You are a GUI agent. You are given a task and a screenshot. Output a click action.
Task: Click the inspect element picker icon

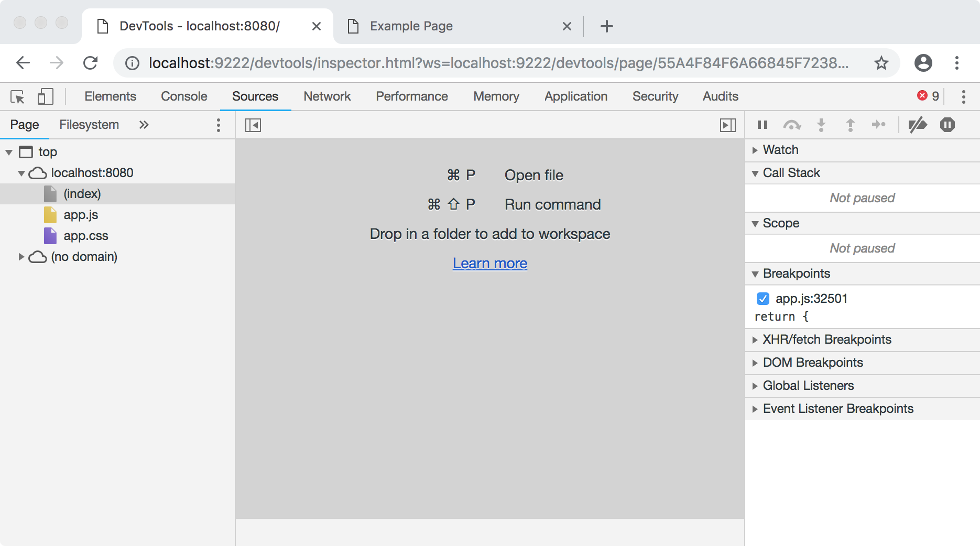coord(17,97)
